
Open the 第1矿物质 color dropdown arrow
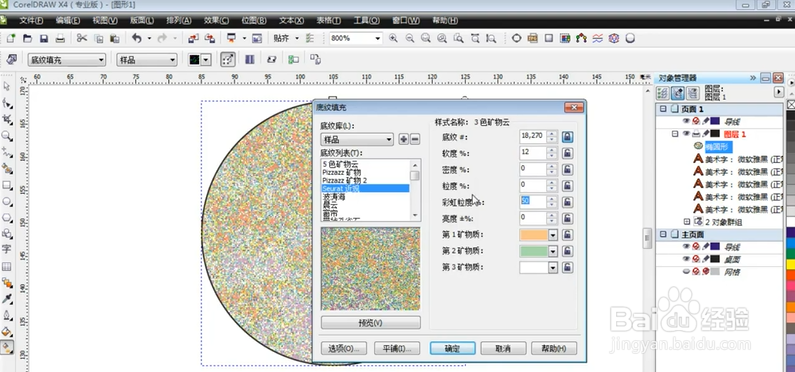pyautogui.click(x=553, y=235)
